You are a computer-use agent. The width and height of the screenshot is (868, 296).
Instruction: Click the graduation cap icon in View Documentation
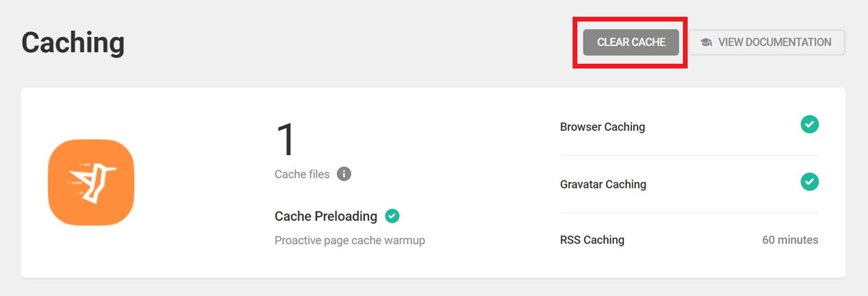[x=706, y=43]
